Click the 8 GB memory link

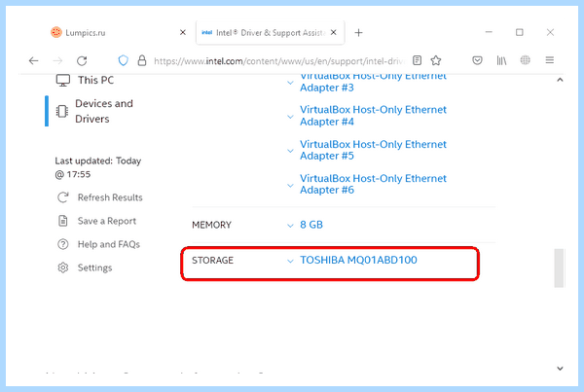pyautogui.click(x=311, y=225)
